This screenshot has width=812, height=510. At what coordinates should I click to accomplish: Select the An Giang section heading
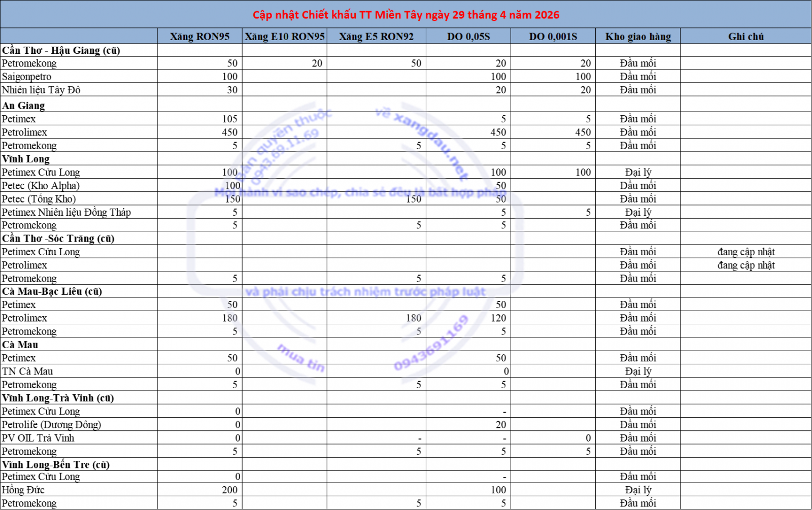coord(23,106)
